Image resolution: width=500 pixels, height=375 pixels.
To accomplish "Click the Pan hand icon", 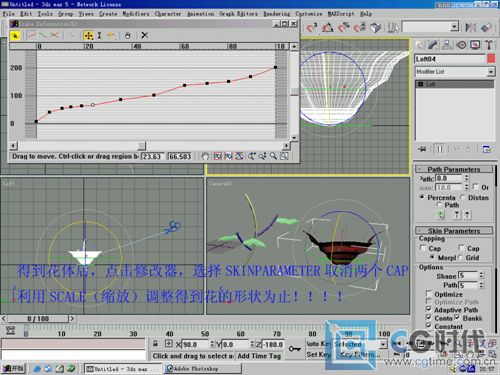I will pos(205,156).
